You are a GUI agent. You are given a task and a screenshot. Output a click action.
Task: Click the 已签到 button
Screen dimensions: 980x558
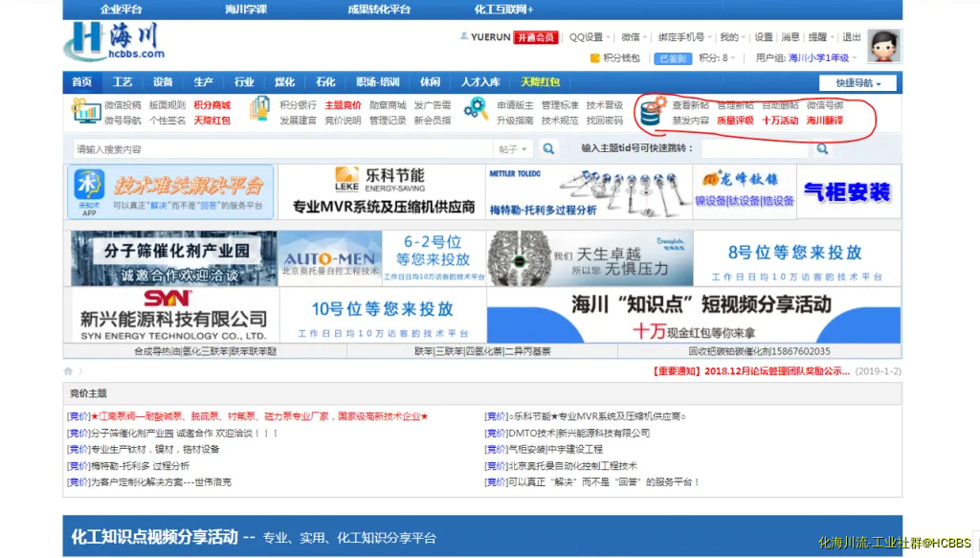click(x=673, y=58)
